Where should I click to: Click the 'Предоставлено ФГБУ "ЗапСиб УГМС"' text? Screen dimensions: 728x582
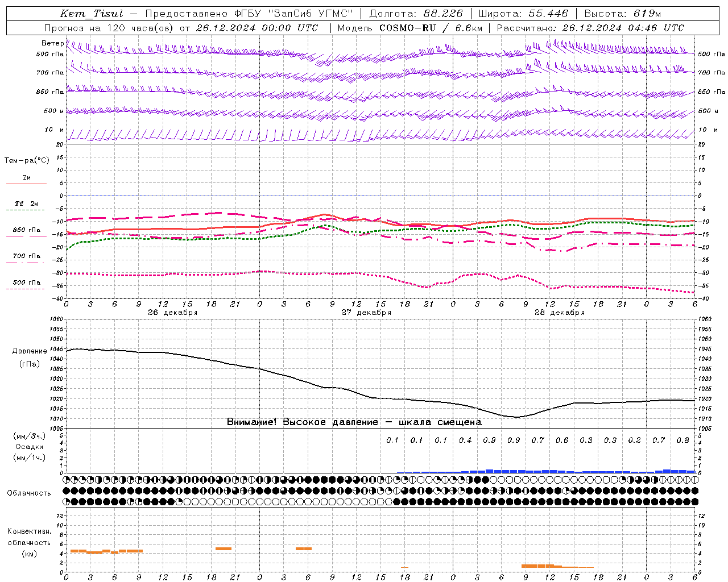tap(249, 14)
